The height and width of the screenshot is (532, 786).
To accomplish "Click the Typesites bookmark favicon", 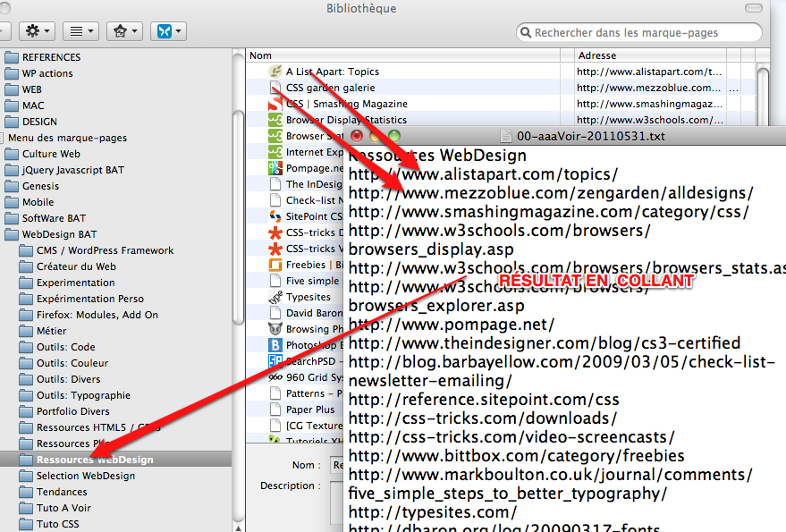I will (x=276, y=297).
